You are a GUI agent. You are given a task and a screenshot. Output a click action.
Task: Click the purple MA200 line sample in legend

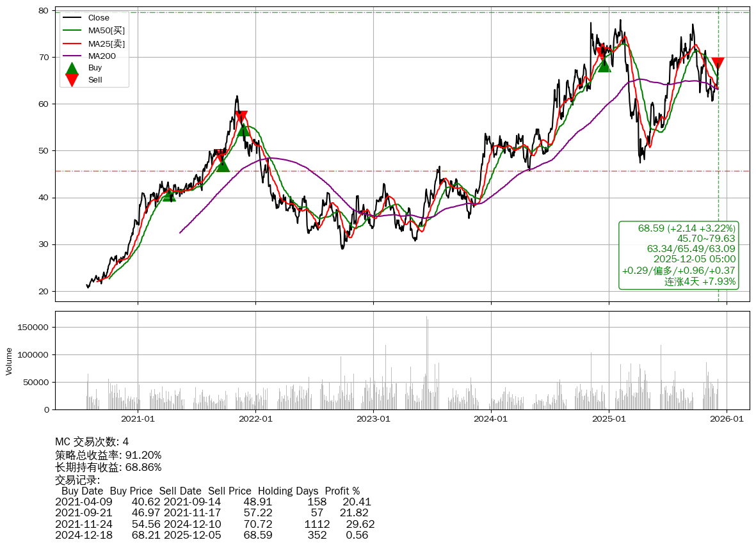coord(72,56)
